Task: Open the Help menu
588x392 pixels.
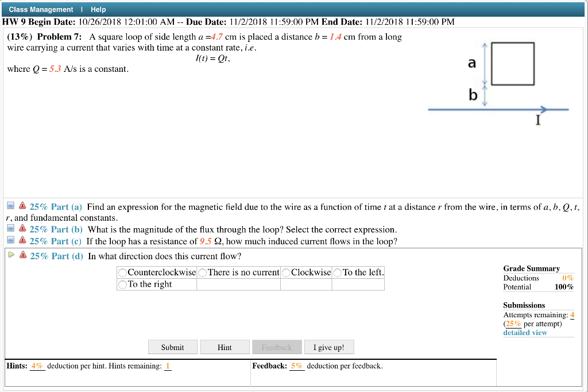Action: tap(98, 9)
